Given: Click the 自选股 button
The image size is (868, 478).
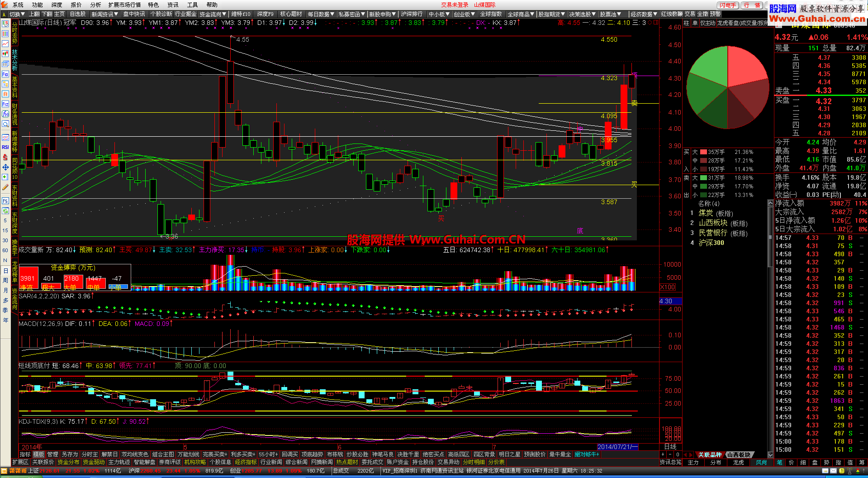Looking at the screenshot, I should click(x=78, y=14).
